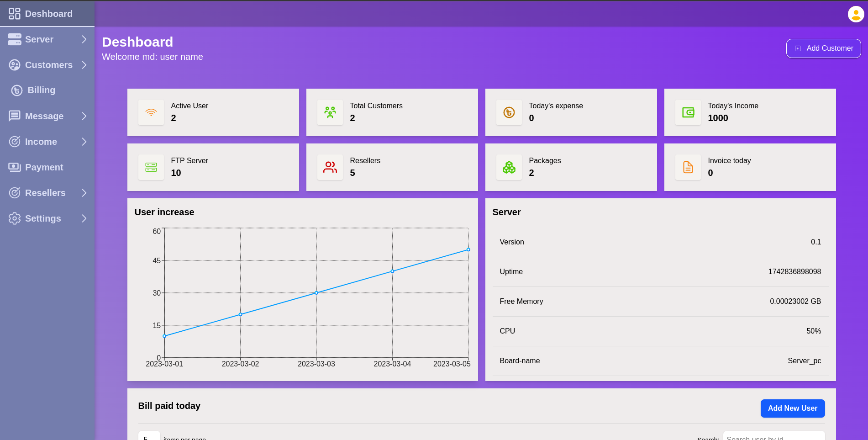The height and width of the screenshot is (440, 868).
Task: Open the Settings gear icon
Action: (14, 218)
